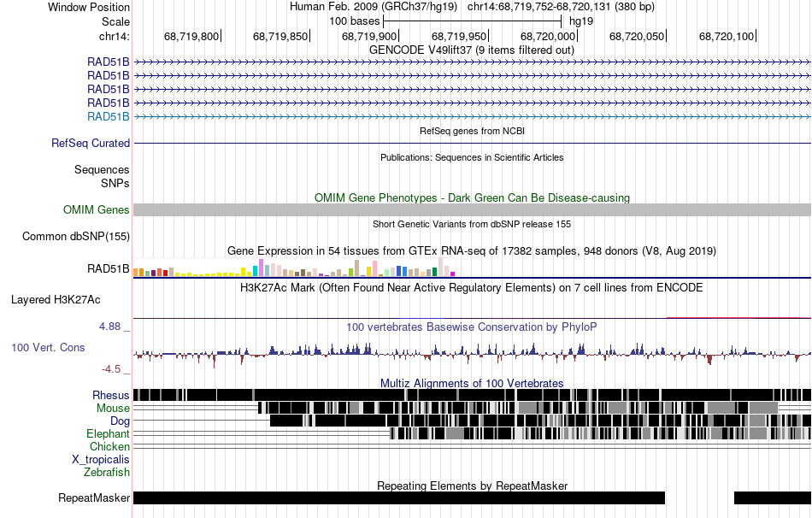Click the Layered H3K27Ac label
Viewport: 812px width, 518px height.
pos(56,300)
